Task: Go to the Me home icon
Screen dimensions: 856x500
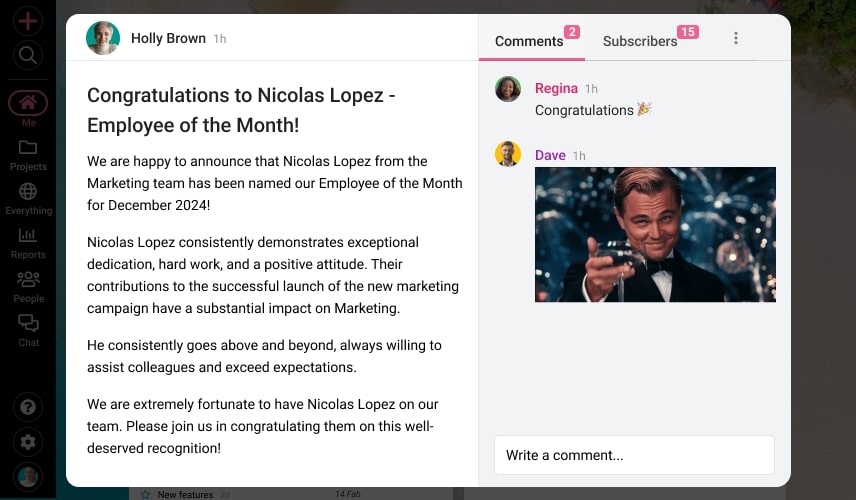Action: point(28,103)
